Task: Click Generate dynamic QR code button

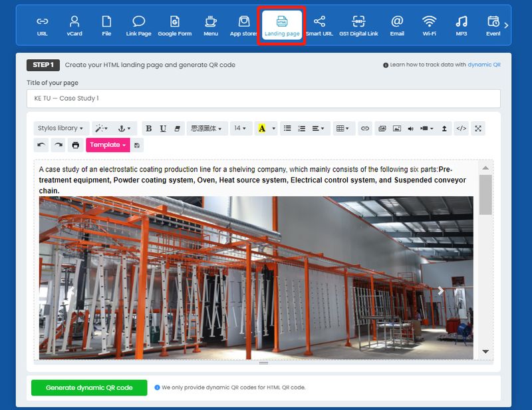Action: [89, 387]
